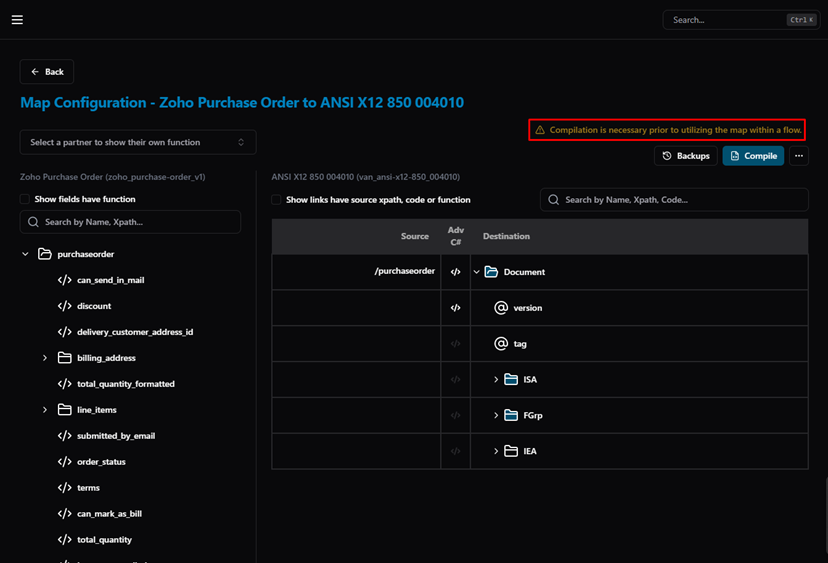Click the Document folder icon
The image size is (828, 563).
point(491,271)
